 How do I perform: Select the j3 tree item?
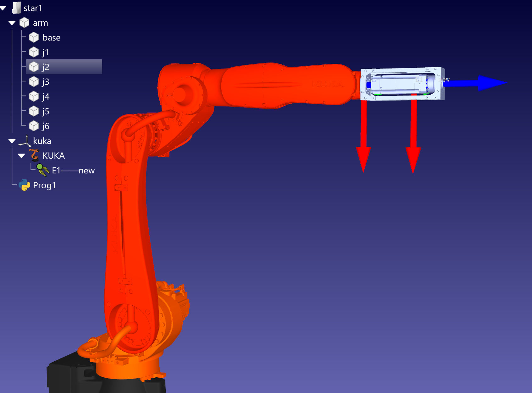tap(46, 82)
